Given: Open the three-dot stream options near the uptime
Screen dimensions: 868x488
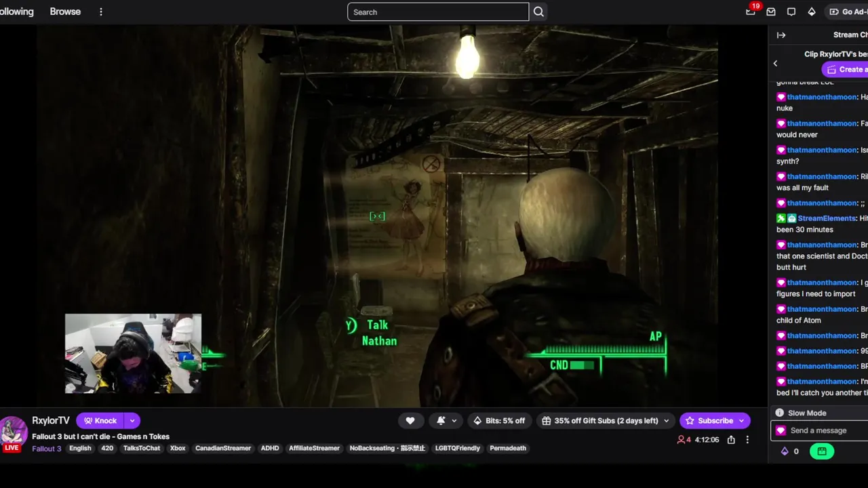Looking at the screenshot, I should pos(747,439).
